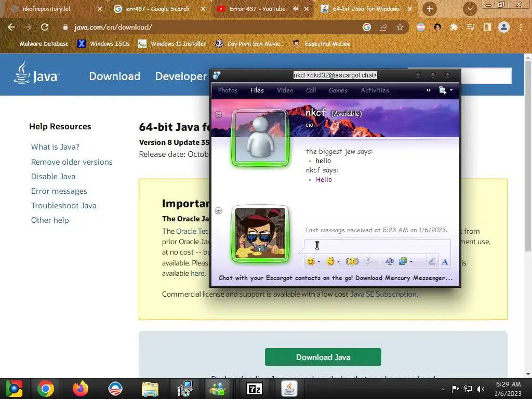Go back with the browser back arrow

pos(11,27)
